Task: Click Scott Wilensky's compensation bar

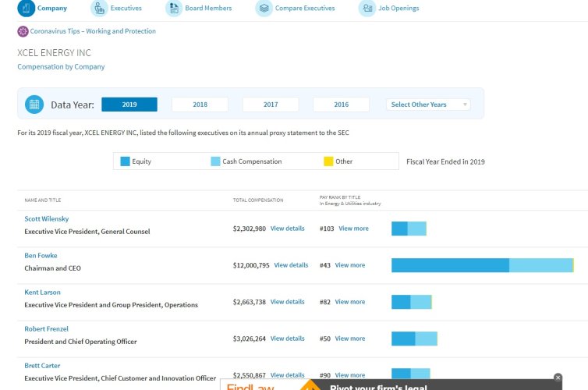Action: point(409,229)
